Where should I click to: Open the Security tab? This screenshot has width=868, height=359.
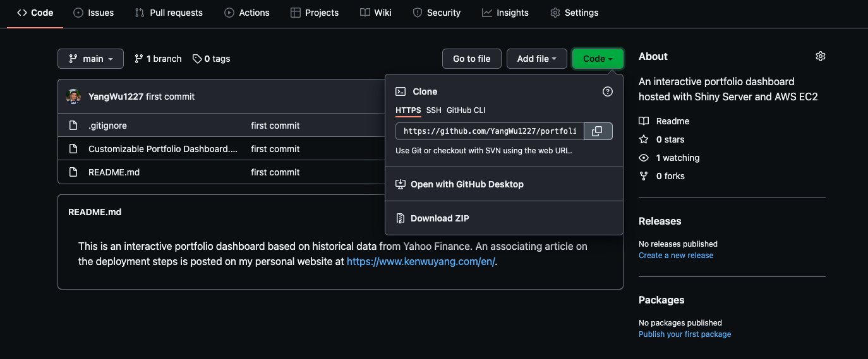pyautogui.click(x=437, y=13)
